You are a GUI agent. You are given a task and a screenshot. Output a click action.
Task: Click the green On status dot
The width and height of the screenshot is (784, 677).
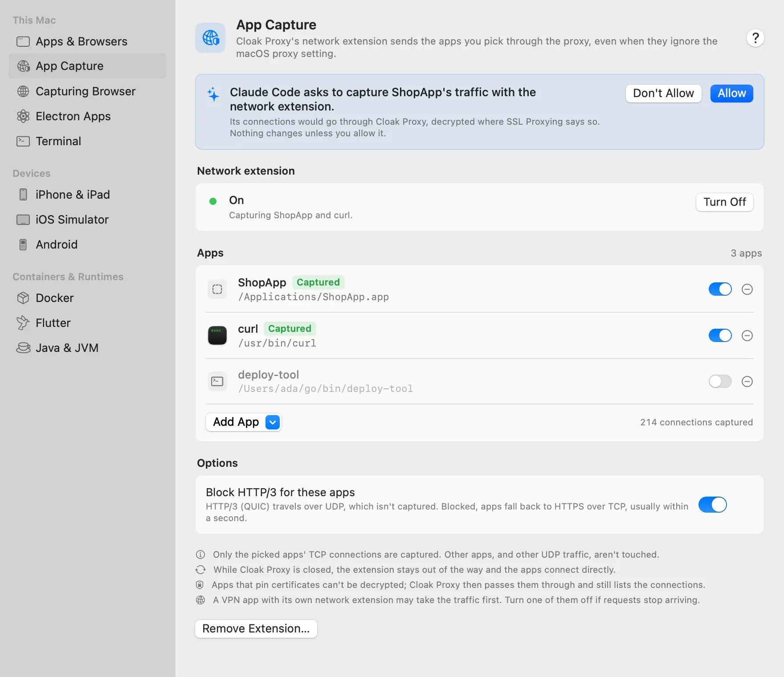coord(213,201)
